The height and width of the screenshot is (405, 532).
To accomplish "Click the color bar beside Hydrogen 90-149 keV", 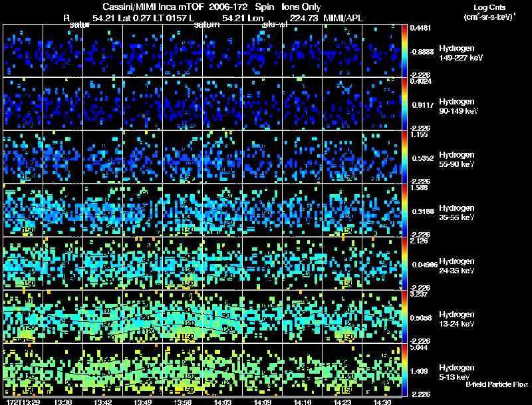I will point(404,104).
